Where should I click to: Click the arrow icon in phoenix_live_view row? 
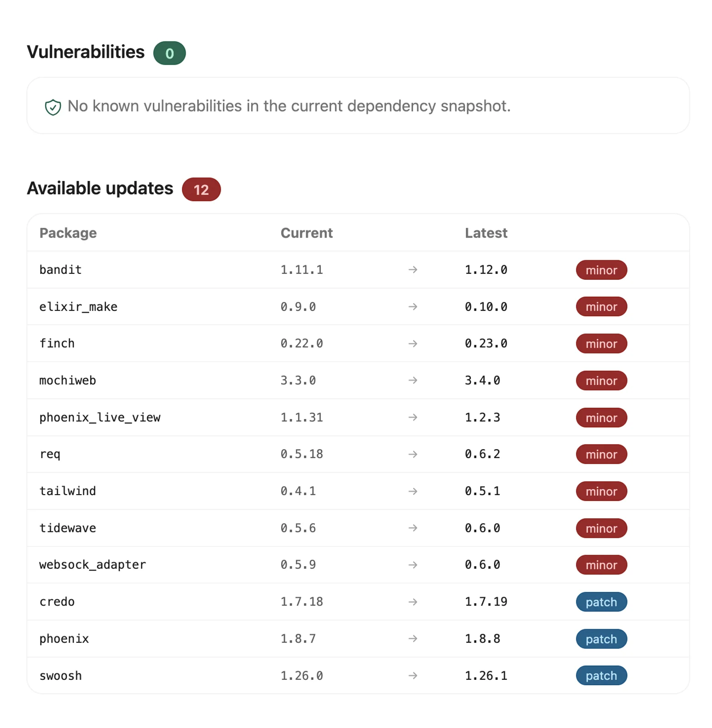tap(413, 417)
